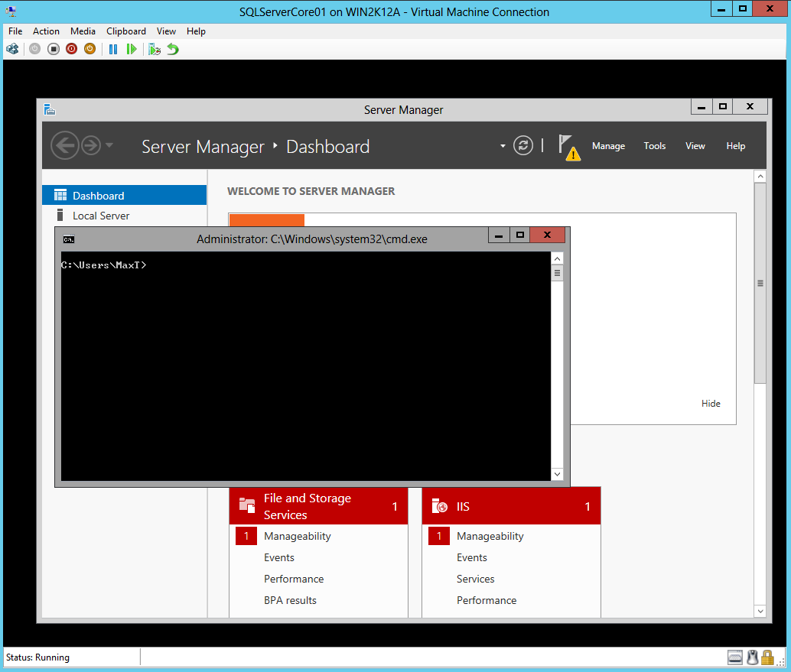Open the Media menu
The image size is (791, 672).
pyautogui.click(x=83, y=31)
